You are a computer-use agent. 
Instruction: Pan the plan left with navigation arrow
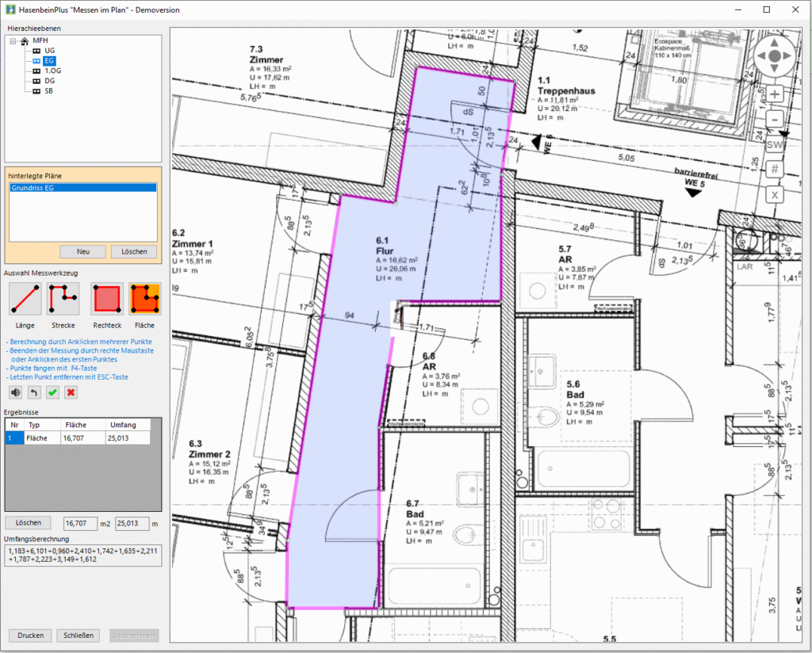pyautogui.click(x=761, y=56)
